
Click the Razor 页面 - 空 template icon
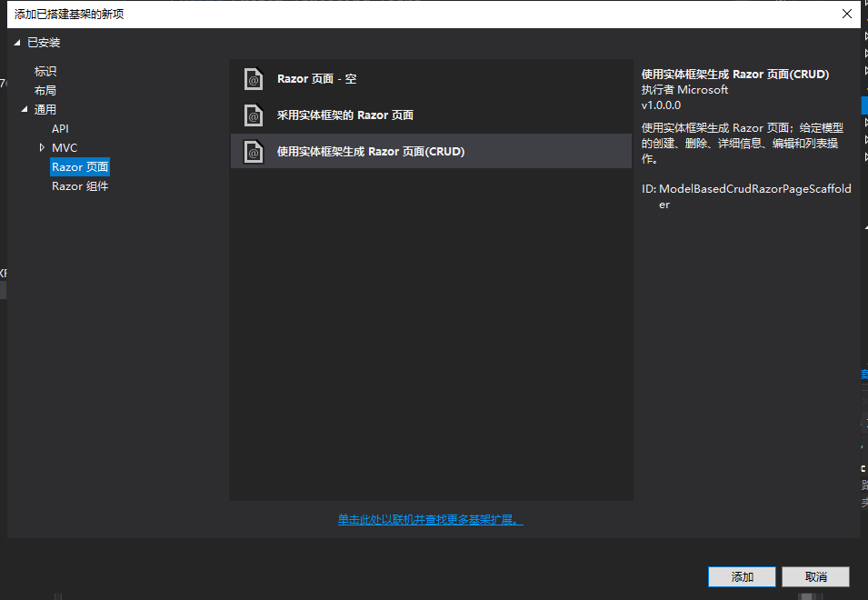pyautogui.click(x=252, y=79)
